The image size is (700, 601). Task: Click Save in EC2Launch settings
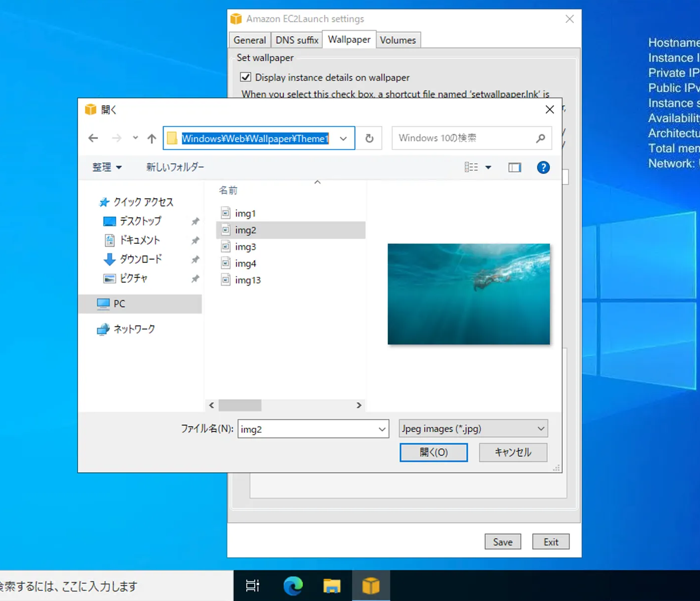point(502,542)
